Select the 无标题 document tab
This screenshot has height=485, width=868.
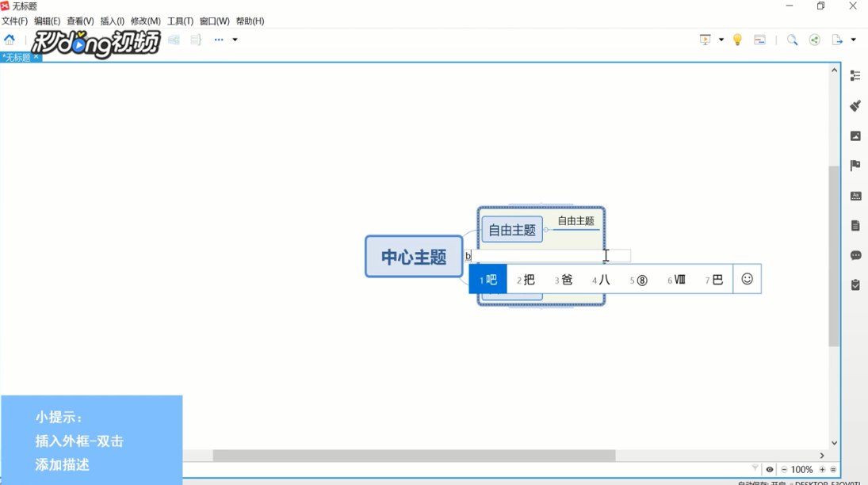(16, 58)
